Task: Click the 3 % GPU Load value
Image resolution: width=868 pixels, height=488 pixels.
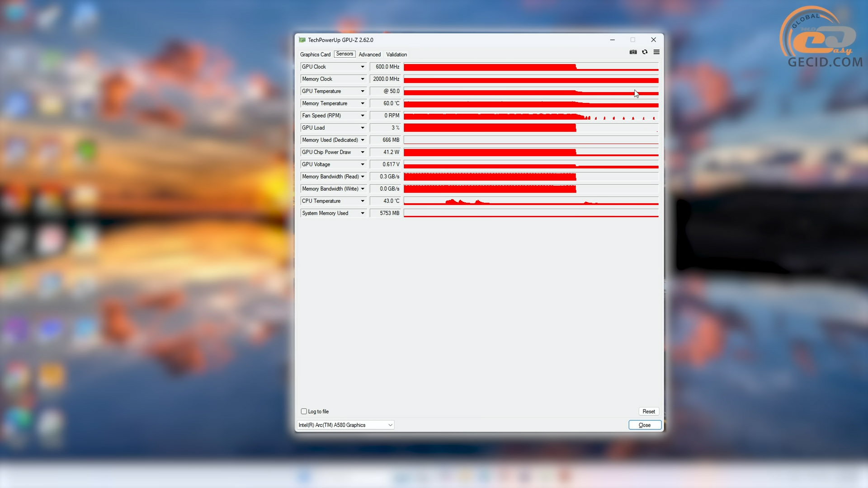Action: point(385,127)
